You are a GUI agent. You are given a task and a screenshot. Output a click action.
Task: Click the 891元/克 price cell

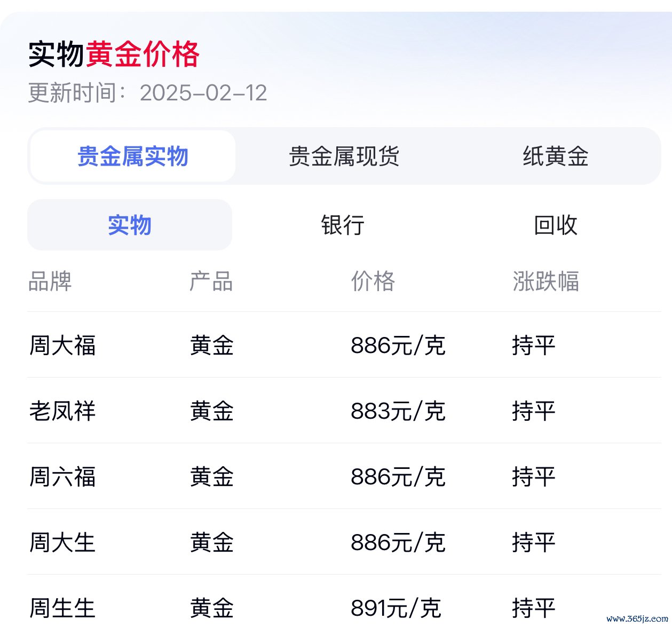[396, 608]
